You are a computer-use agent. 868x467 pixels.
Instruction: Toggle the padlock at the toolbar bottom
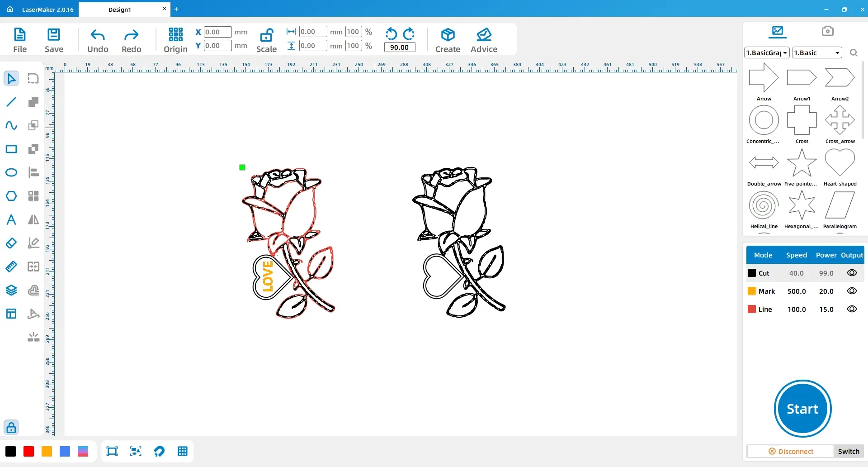11,427
